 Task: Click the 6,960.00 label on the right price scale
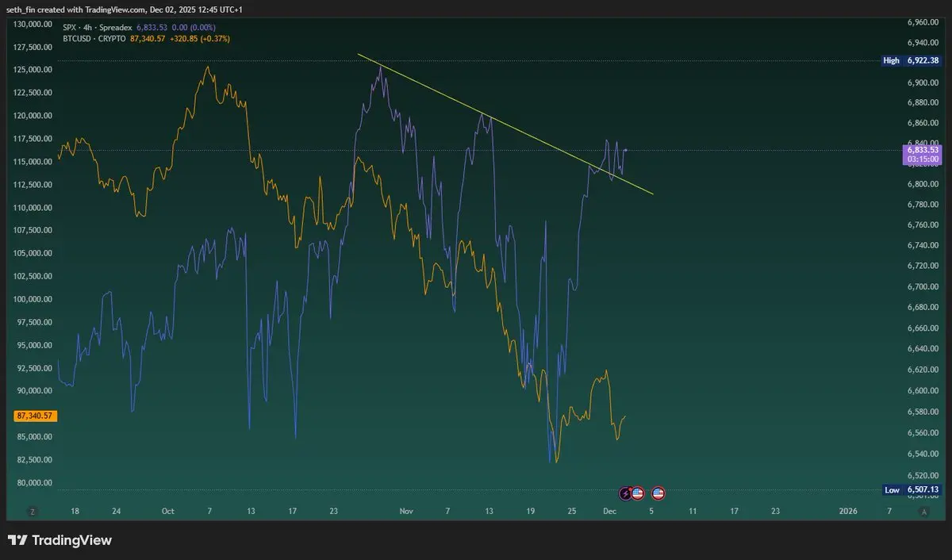tap(923, 22)
